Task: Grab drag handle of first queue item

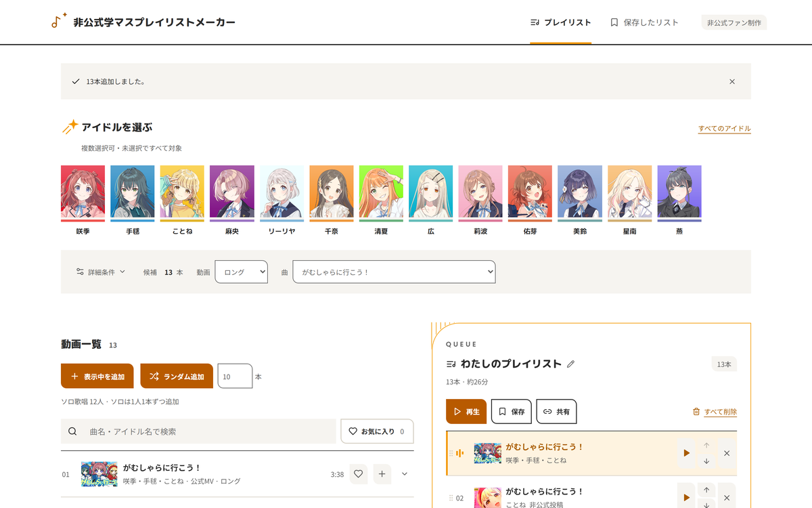Action: tap(451, 453)
